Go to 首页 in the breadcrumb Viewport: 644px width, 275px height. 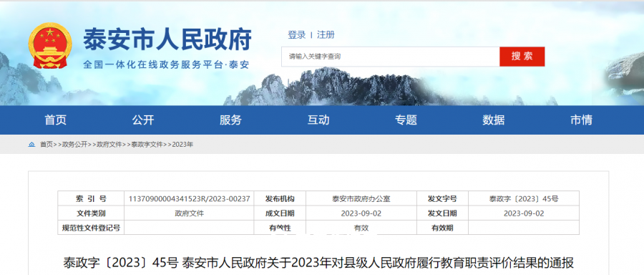[46, 145]
